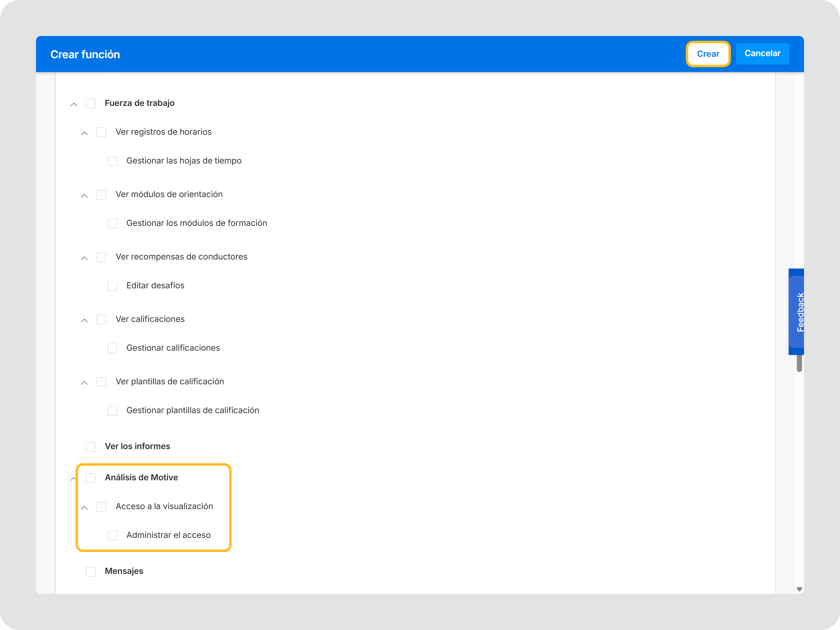Enable Ver módulos de orientación
Image resolution: width=840 pixels, height=630 pixels.
(101, 195)
